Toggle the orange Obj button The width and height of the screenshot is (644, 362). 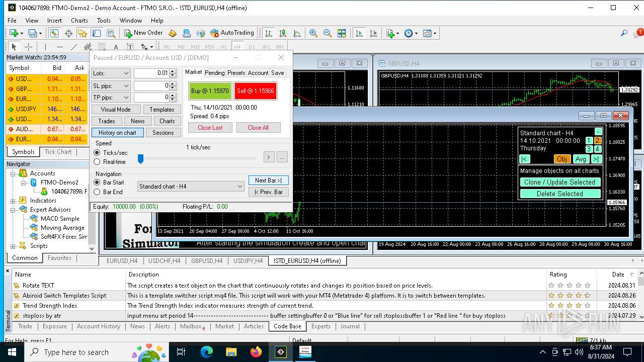tap(562, 159)
